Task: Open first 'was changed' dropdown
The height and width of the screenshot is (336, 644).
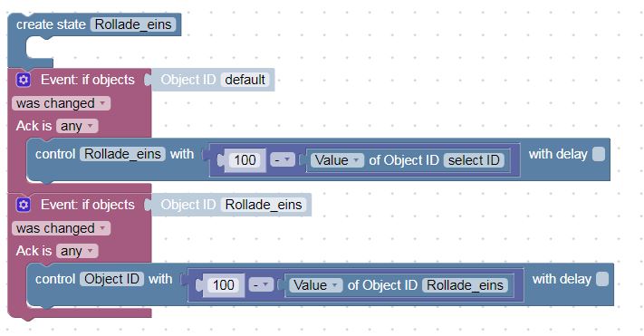Action: click(62, 103)
